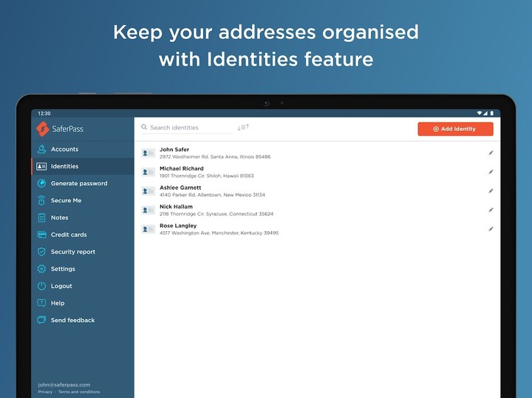Click the Logout power icon
Viewport: 532px width, 398px height.
[41, 286]
